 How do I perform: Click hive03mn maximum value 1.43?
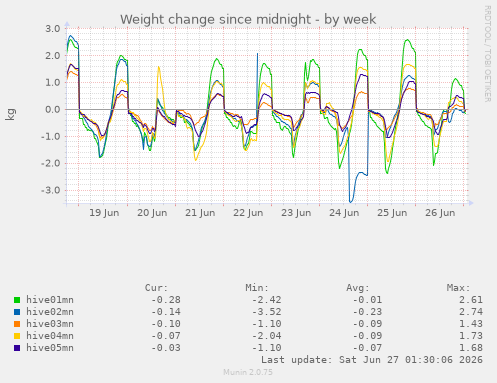[471, 324]
